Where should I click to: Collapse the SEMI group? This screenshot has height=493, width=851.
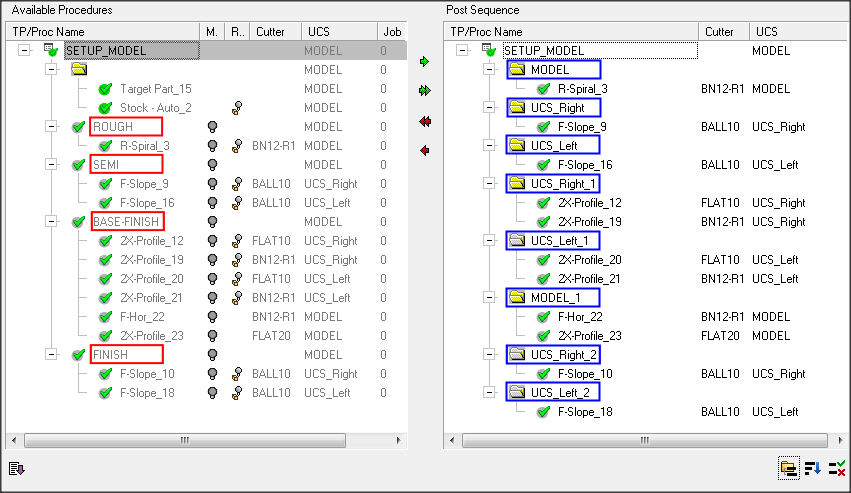pos(51,165)
